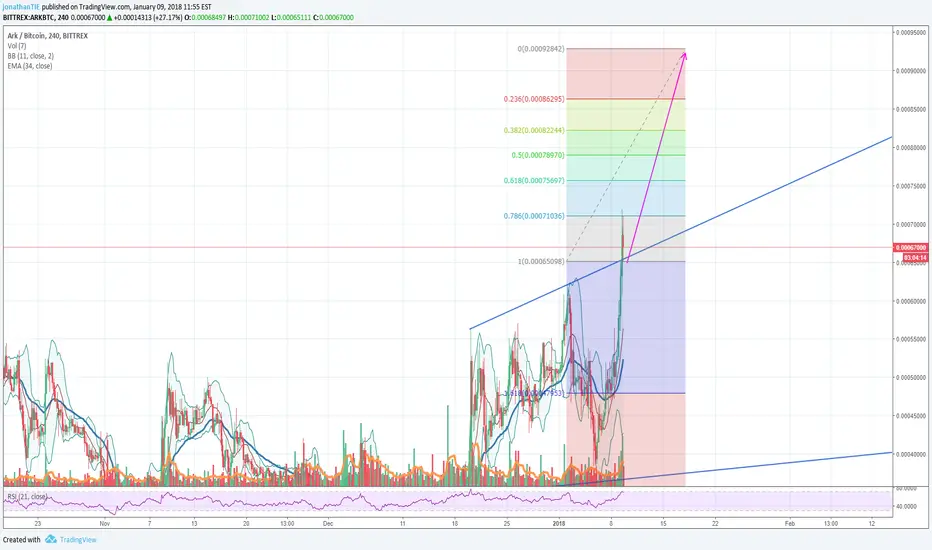Click the 20 date marker on time axis
The width and height of the screenshot is (932, 550).
(246, 524)
